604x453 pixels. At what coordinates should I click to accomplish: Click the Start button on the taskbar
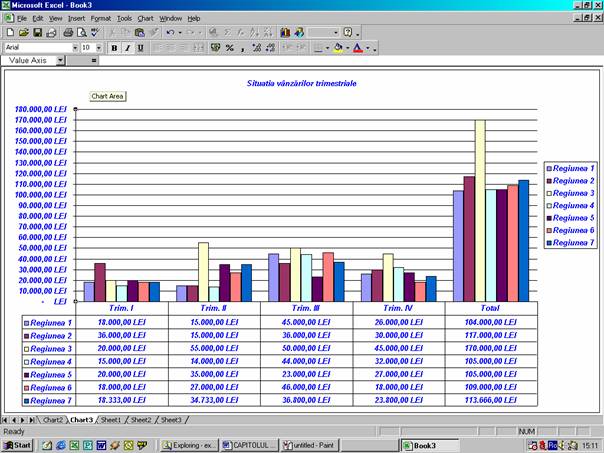17,444
